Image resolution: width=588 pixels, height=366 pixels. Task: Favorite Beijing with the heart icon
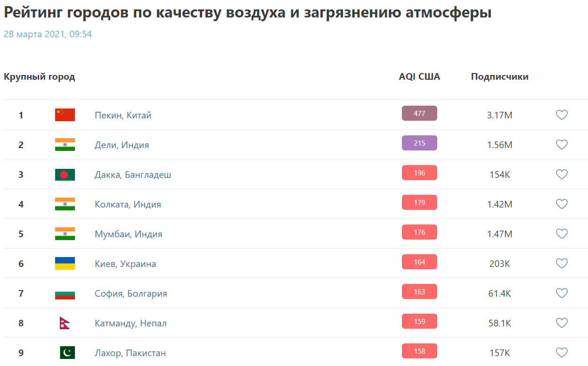point(562,115)
